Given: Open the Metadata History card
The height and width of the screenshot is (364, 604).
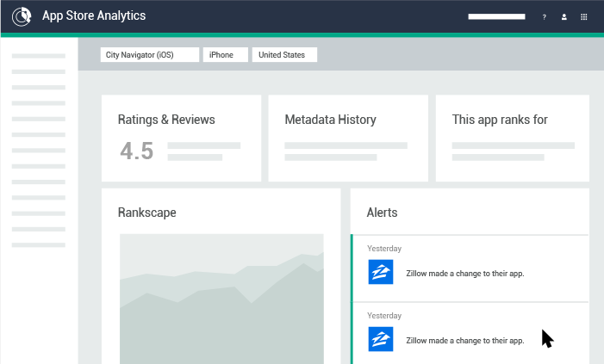Looking at the screenshot, I should point(348,139).
